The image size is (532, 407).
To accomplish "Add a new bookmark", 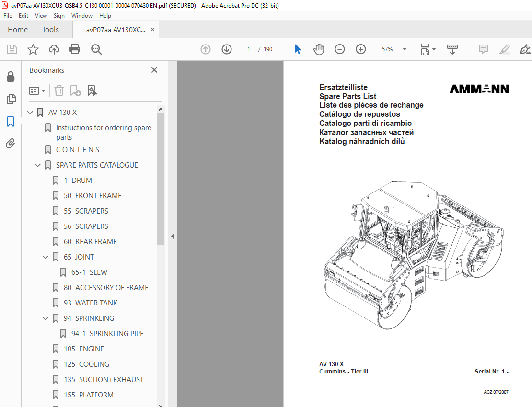I will coord(75,91).
